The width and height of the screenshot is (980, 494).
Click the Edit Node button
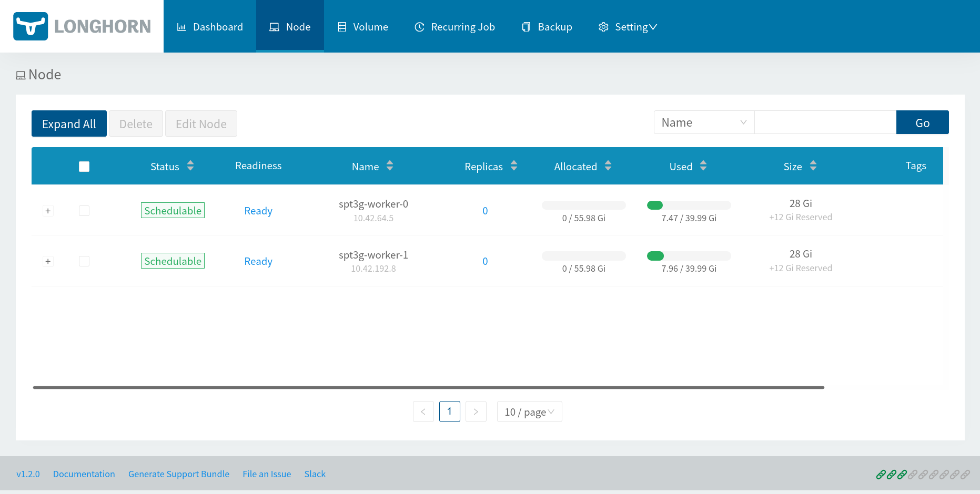201,124
